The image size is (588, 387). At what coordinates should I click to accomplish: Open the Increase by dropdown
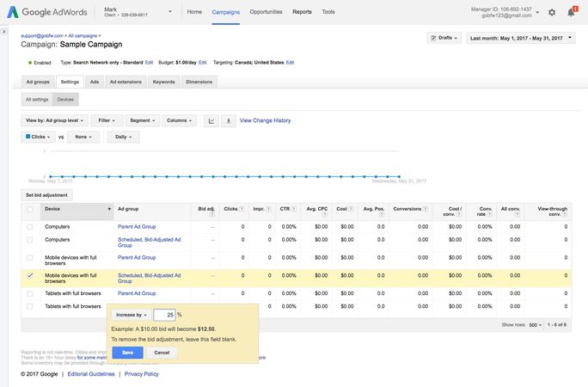[x=132, y=315]
